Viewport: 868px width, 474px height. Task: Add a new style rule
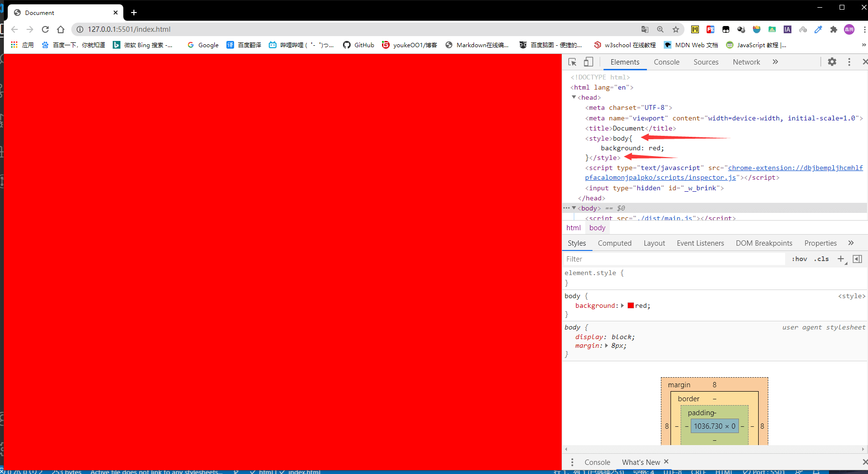[x=841, y=259]
